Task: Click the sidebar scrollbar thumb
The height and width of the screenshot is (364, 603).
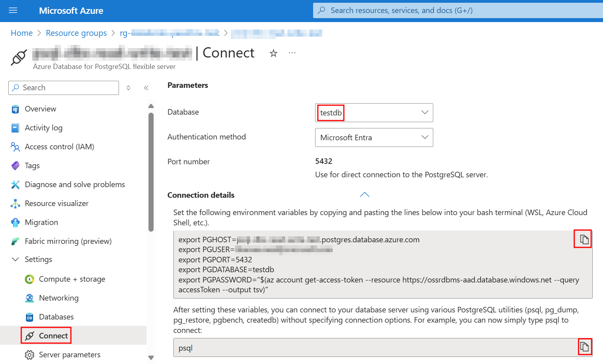Action: pos(151,172)
